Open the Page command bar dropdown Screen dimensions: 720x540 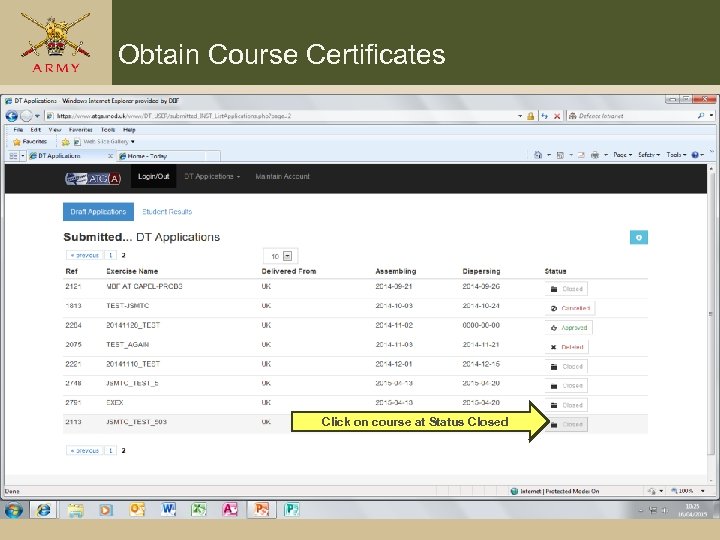tap(623, 155)
